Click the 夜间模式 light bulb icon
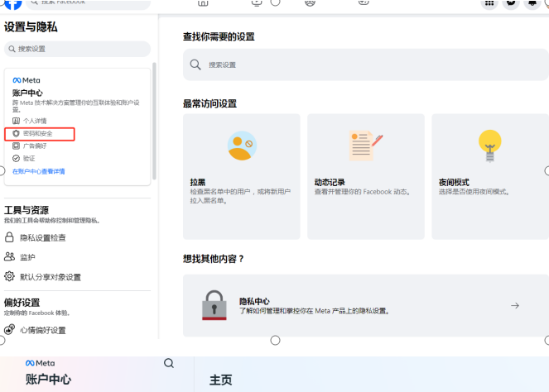The width and height of the screenshot is (549, 392). click(490, 146)
